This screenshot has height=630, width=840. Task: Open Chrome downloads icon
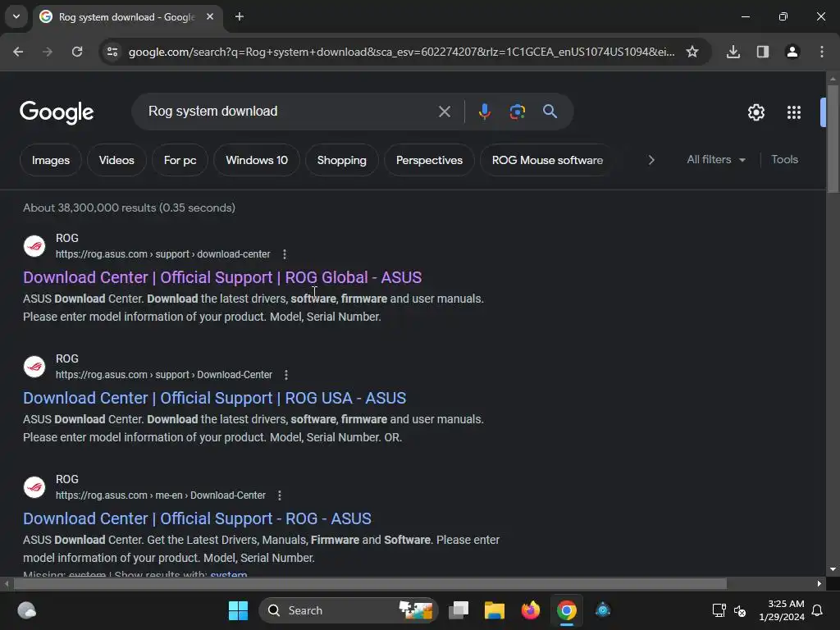click(733, 52)
